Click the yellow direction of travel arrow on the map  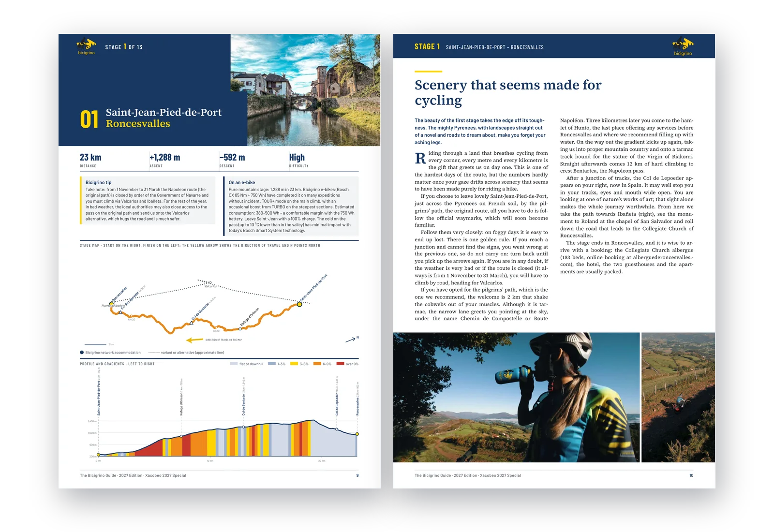tap(194, 340)
